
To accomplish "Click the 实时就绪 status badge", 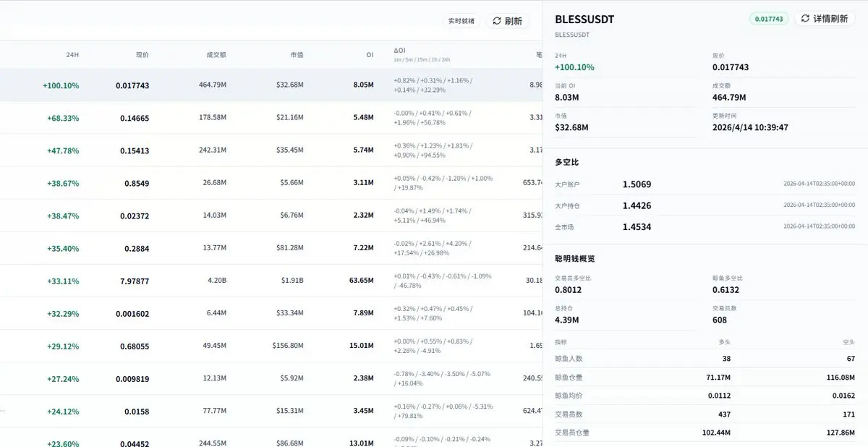I will pyautogui.click(x=461, y=21).
